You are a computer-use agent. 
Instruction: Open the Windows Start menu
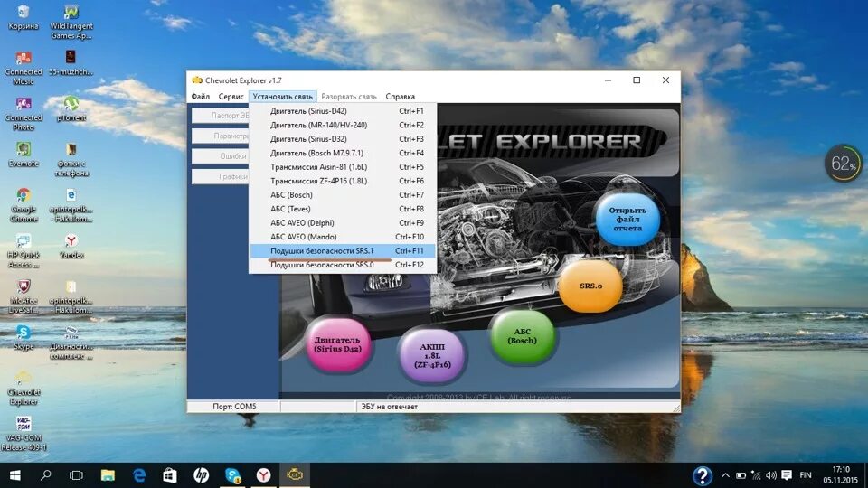pos(15,475)
